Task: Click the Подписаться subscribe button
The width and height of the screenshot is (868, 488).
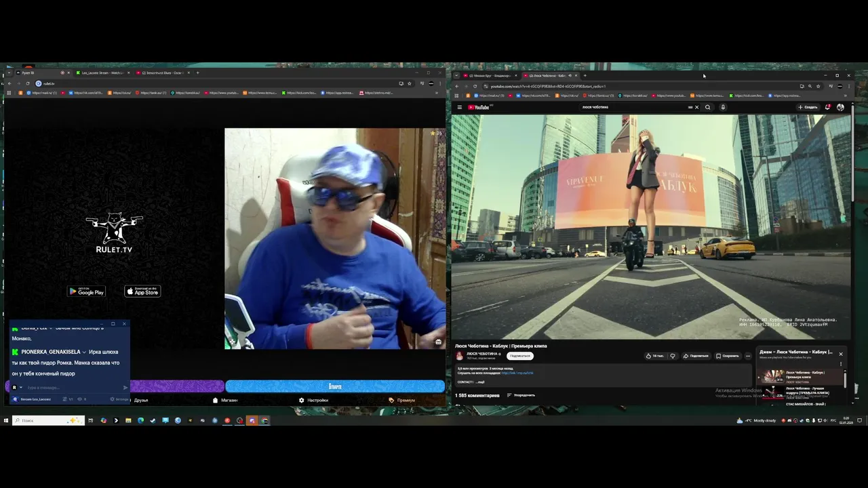Action: point(520,356)
